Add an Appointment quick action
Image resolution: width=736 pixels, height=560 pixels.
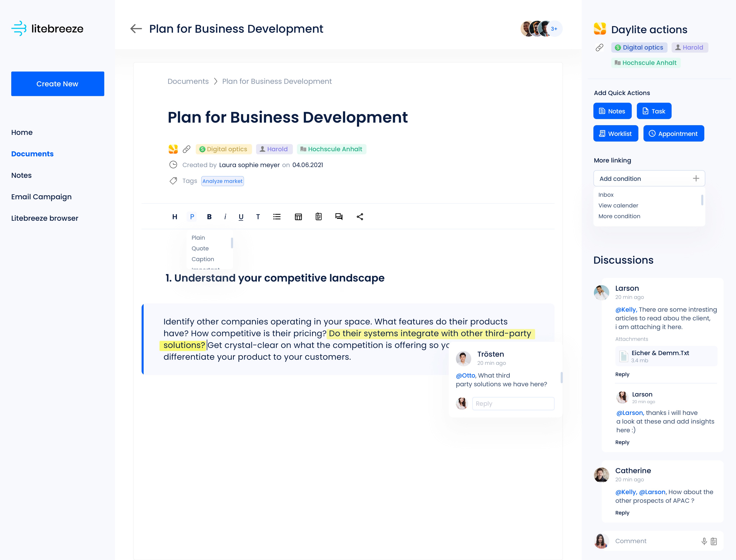[673, 133]
